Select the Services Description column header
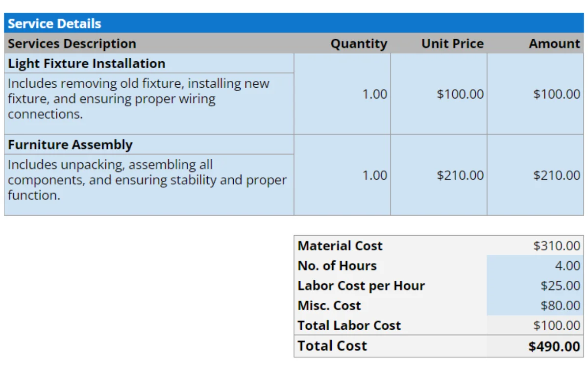The height and width of the screenshot is (389, 588). [x=72, y=44]
